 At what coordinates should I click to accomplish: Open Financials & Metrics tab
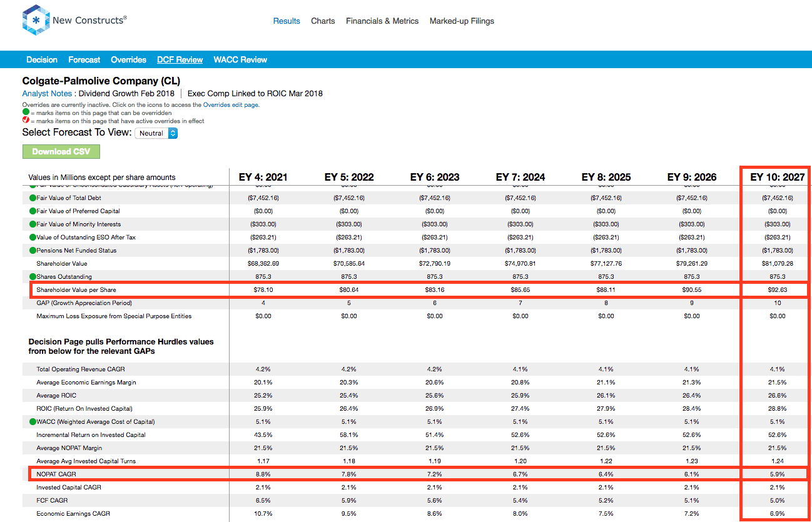click(x=382, y=21)
